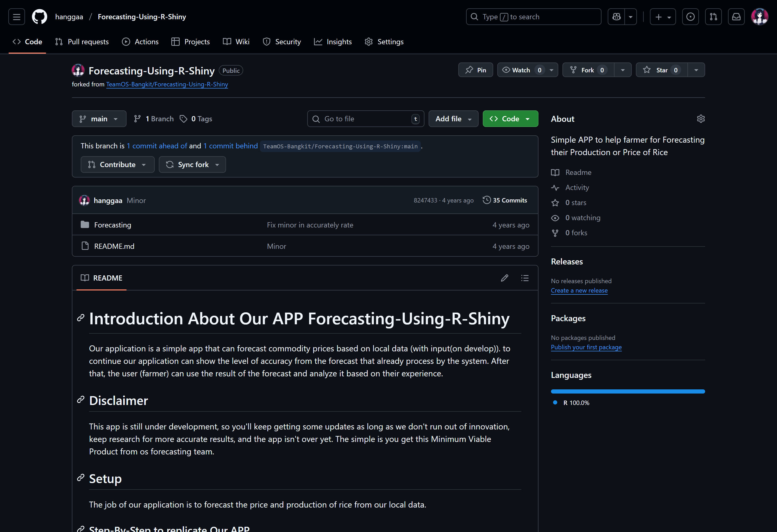Open the notifications inbox icon
This screenshot has width=777, height=532.
pos(736,17)
